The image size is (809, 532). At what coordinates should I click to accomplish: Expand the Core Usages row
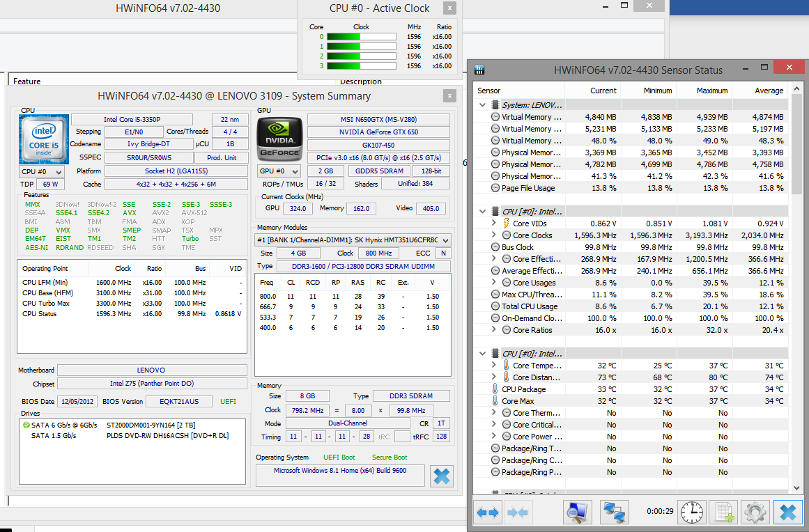[x=494, y=283]
